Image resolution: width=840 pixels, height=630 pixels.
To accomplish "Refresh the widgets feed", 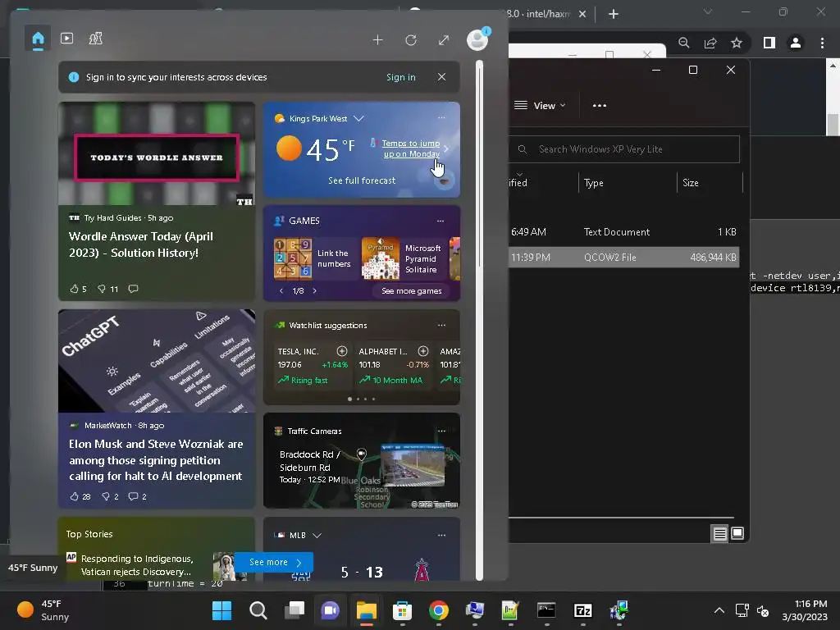I will tap(411, 40).
